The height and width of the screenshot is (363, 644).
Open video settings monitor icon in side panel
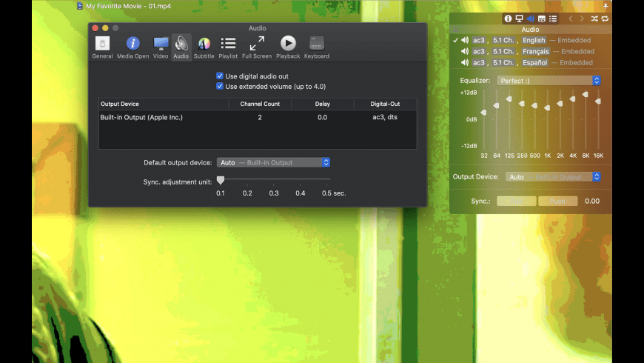519,19
